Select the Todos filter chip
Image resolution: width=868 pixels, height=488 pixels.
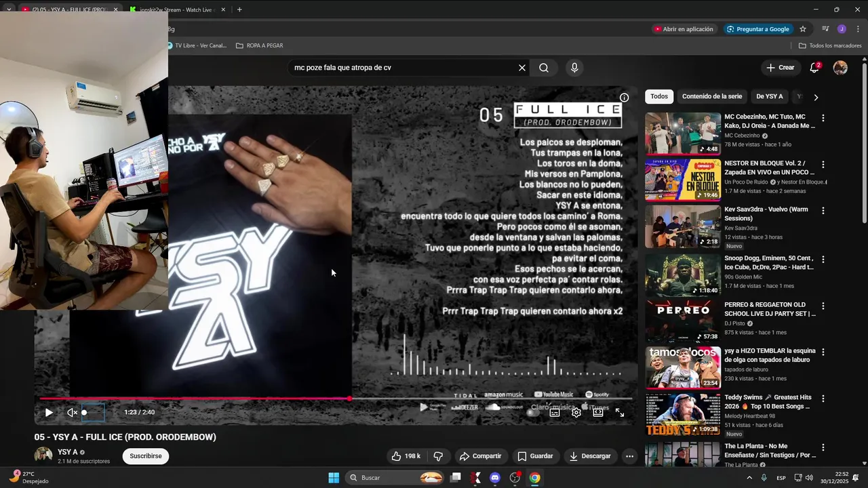point(659,97)
